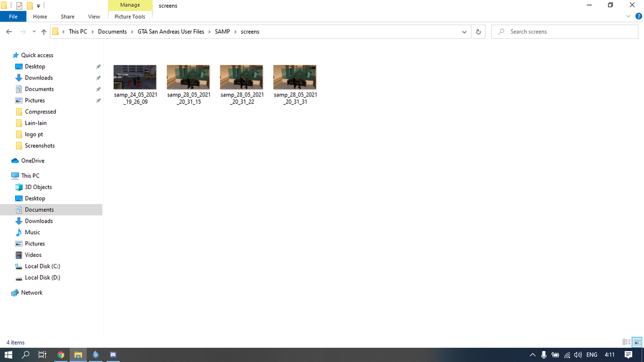
Task: Open the recent locations dropdown
Action: tap(34, 32)
